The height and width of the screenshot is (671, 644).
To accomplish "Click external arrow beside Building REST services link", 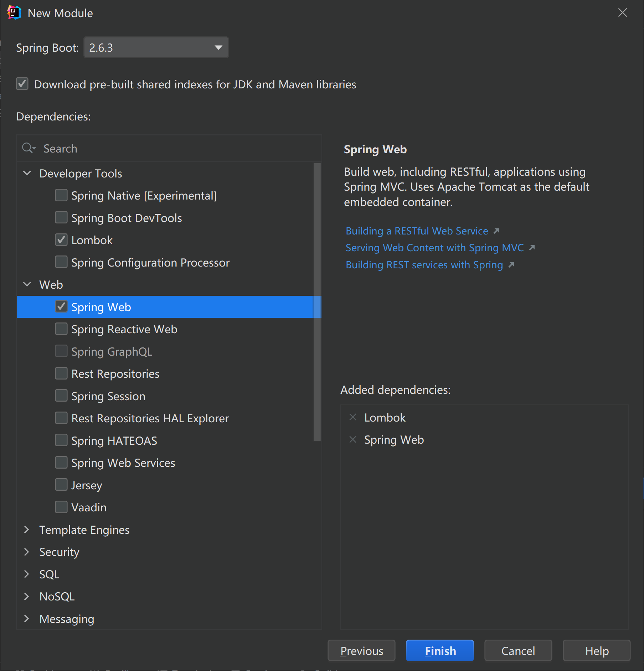I will (511, 265).
